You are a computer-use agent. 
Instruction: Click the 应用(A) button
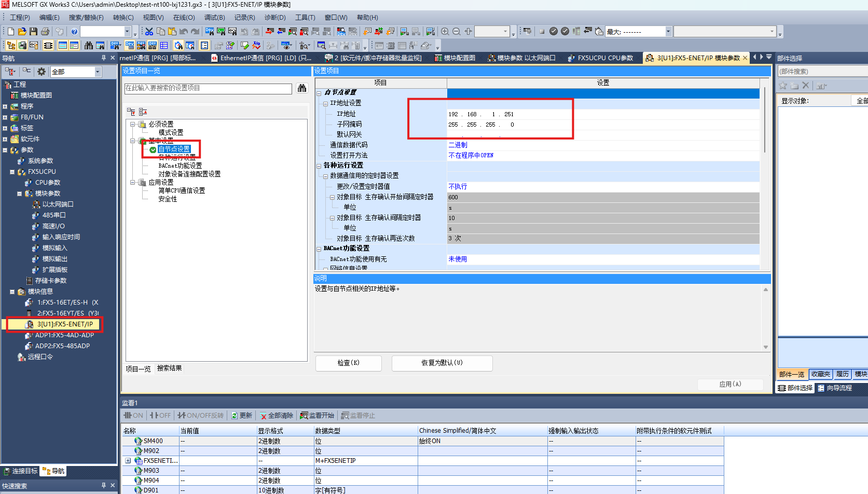click(x=731, y=384)
